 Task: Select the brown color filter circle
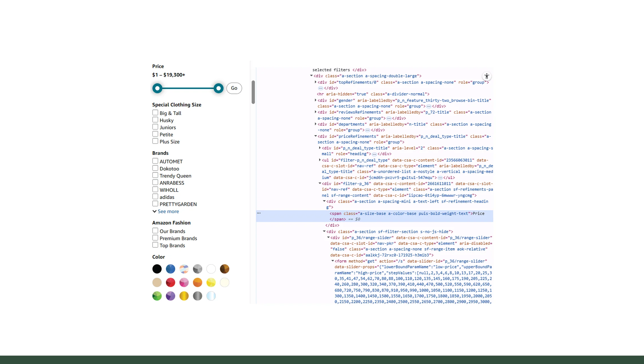[225, 269]
